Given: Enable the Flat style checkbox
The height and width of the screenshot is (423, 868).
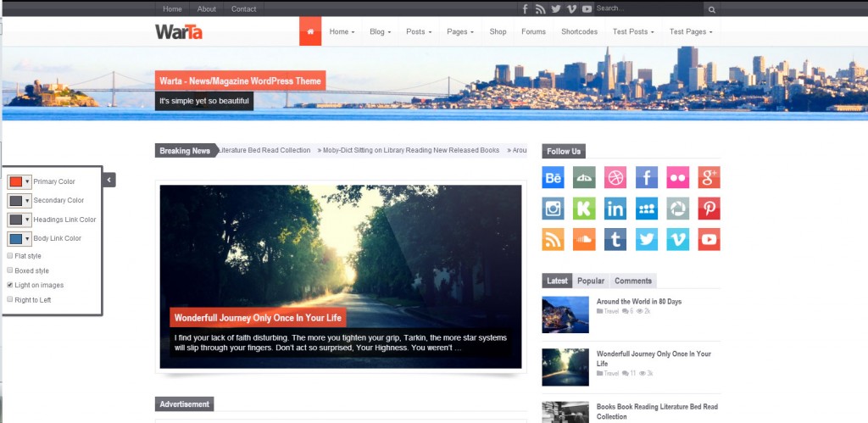Looking at the screenshot, I should (10, 256).
